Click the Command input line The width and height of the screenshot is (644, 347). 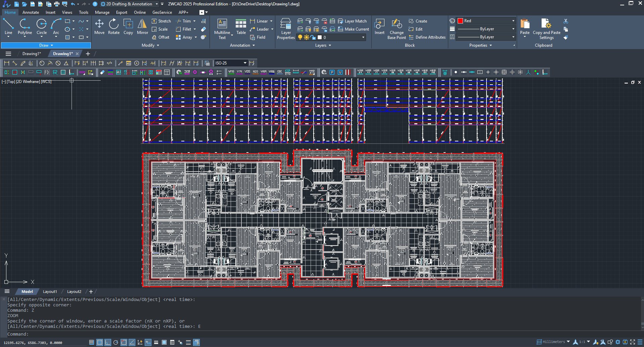pyautogui.click(x=322, y=334)
